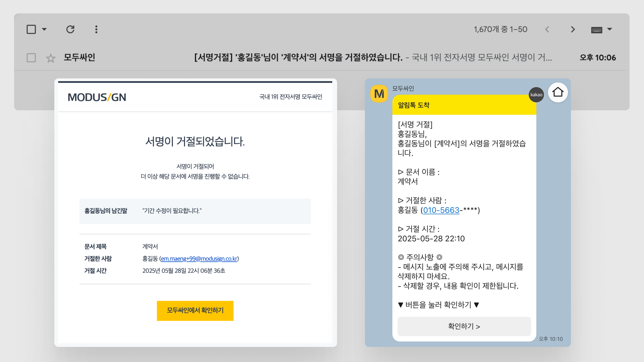This screenshot has height=362, width=644.
Task: Click the yellow M profile avatar
Action: coord(379,94)
